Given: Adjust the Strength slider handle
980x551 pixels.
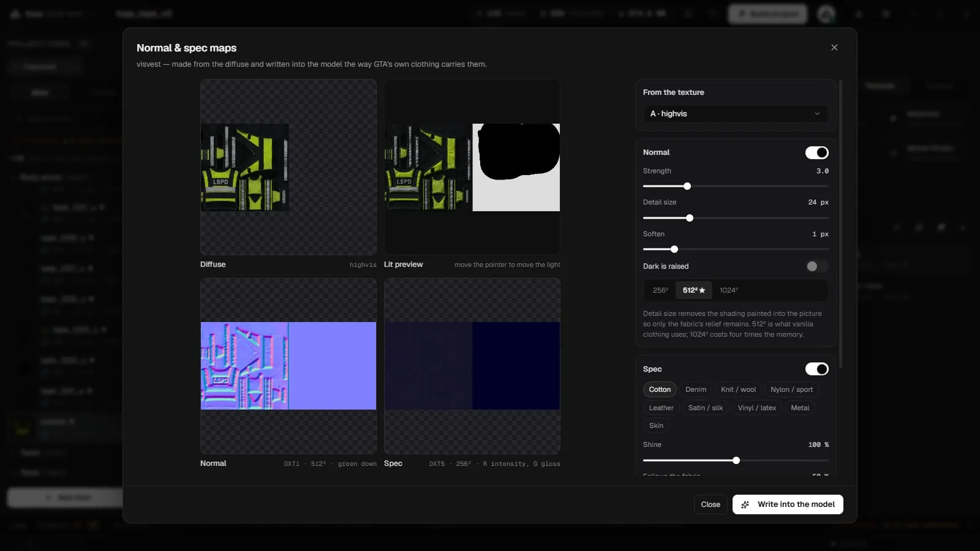Looking at the screenshot, I should [x=687, y=186].
